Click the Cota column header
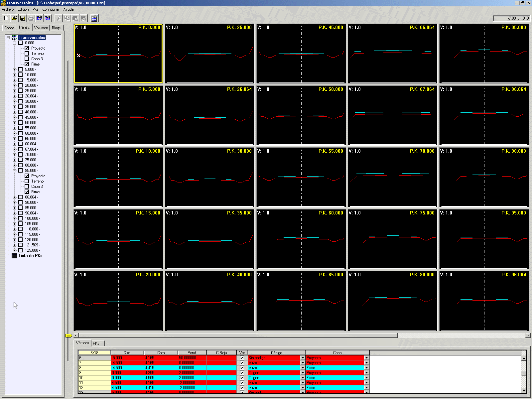Image resolution: width=532 pixels, height=399 pixels. 161,353
